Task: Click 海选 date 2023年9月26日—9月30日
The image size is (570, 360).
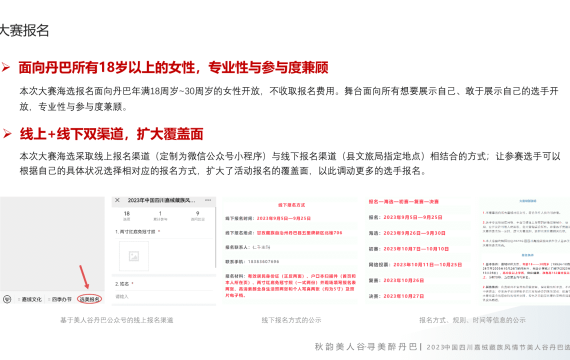Action: coord(414,233)
